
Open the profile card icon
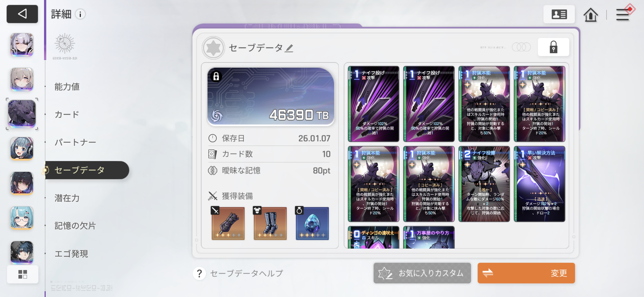559,14
